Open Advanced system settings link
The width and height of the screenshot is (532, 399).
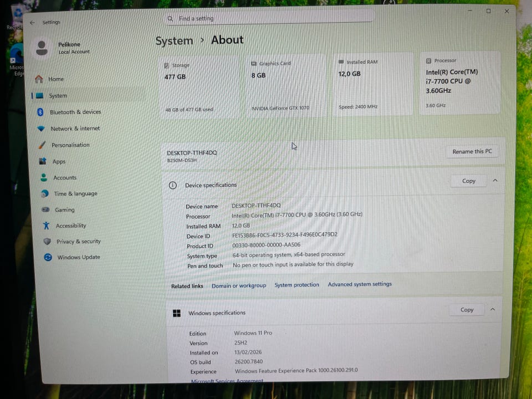click(x=360, y=284)
